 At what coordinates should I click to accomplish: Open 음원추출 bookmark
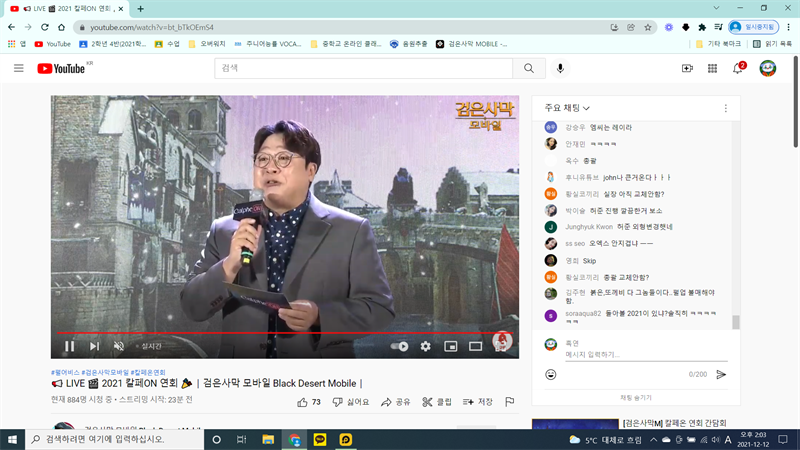[408, 44]
